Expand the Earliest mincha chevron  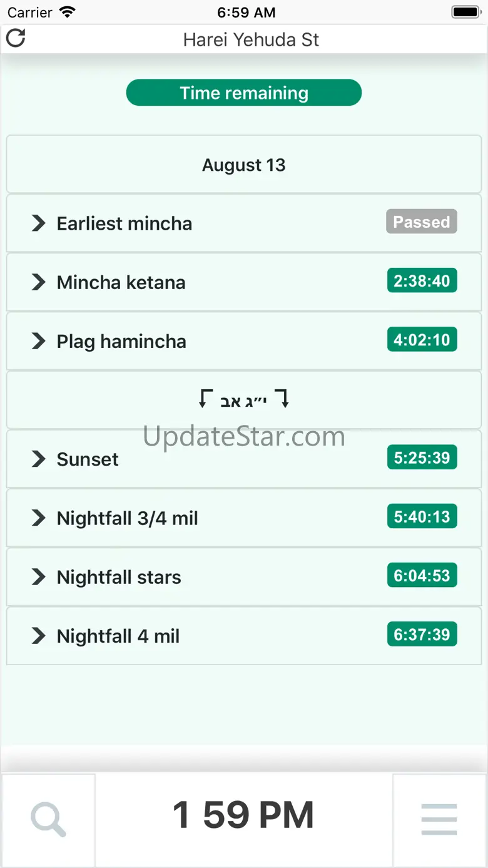coord(39,223)
